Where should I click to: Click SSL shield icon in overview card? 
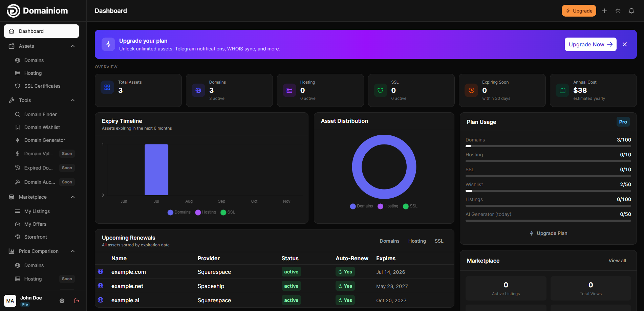[x=381, y=90]
